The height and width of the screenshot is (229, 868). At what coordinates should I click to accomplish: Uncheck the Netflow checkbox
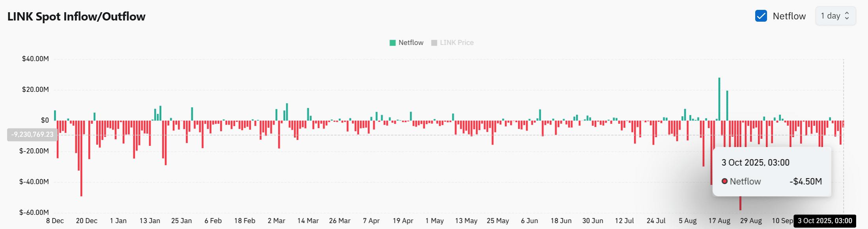[761, 16]
